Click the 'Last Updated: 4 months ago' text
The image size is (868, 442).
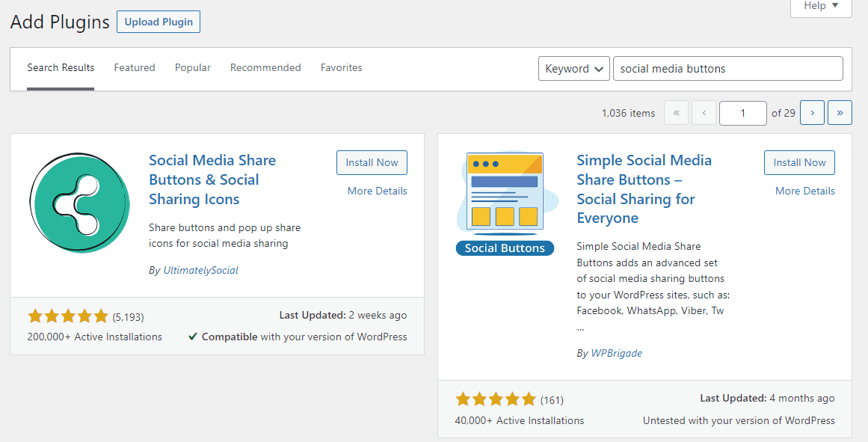[x=767, y=398]
